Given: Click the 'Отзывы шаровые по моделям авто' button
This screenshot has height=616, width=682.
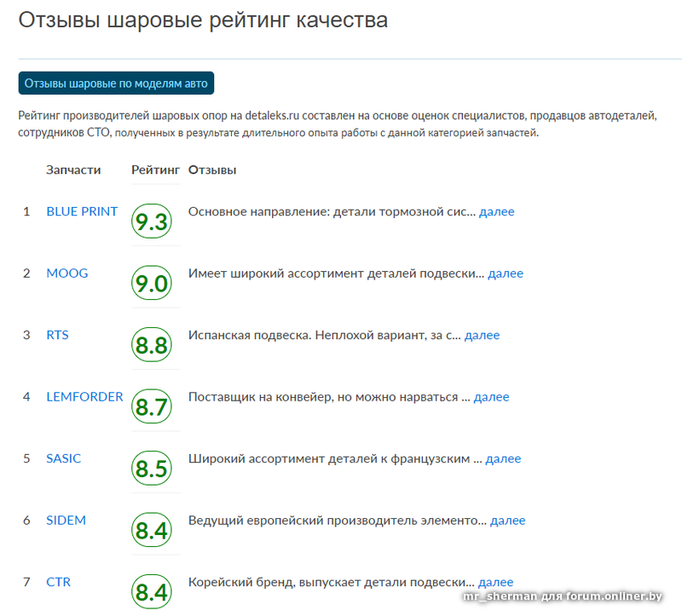Looking at the screenshot, I should 119,83.
